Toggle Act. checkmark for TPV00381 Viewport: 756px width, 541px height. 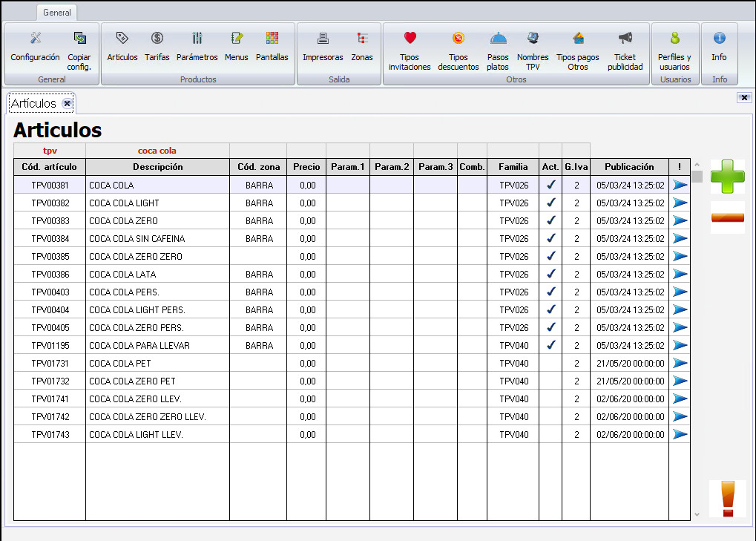click(550, 185)
